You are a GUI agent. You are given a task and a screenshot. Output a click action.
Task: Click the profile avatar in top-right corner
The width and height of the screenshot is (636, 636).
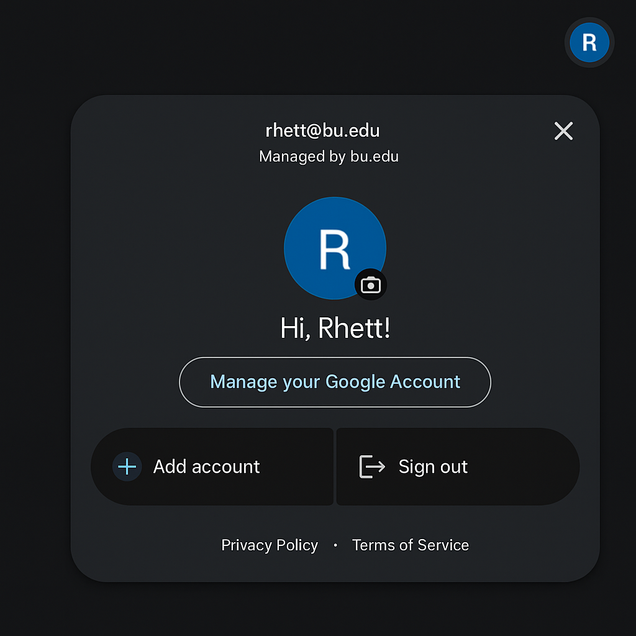(589, 42)
